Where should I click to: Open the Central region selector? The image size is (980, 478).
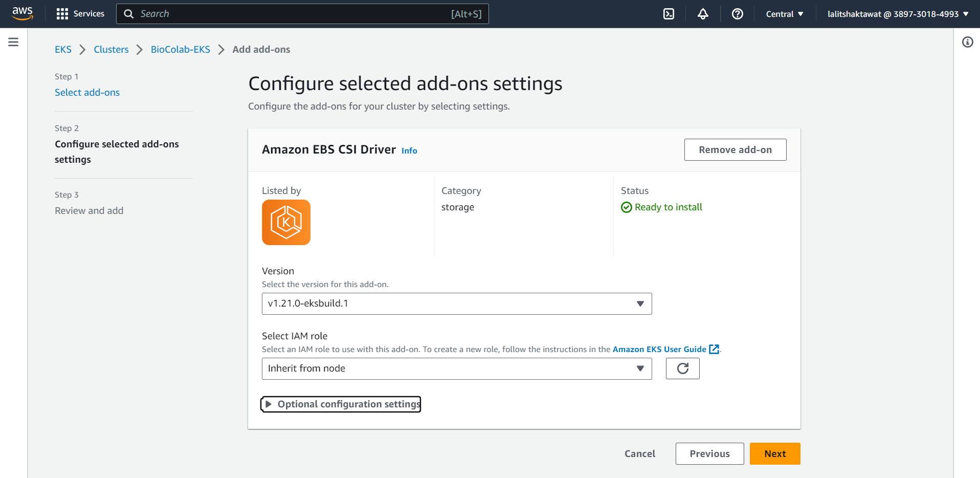click(x=785, y=14)
